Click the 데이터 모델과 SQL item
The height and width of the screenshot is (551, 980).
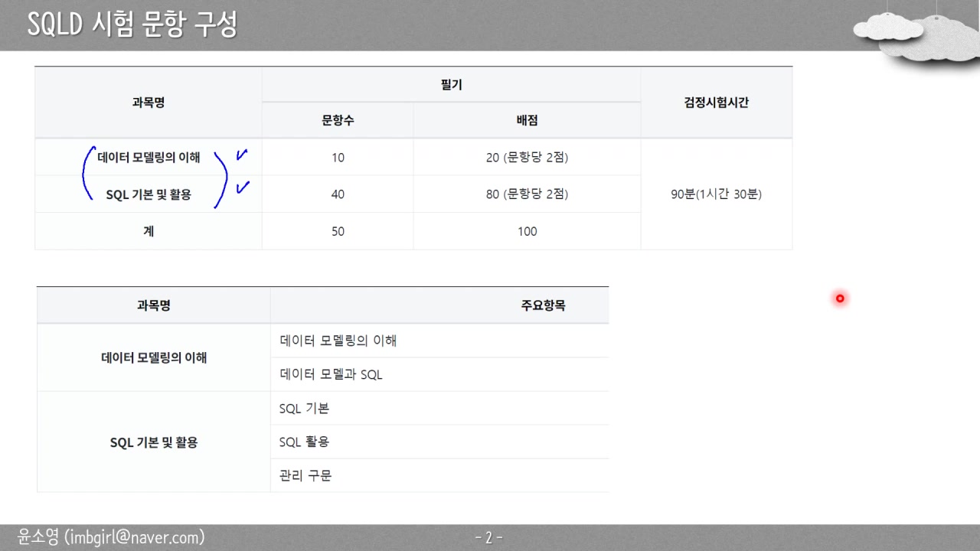331,374
